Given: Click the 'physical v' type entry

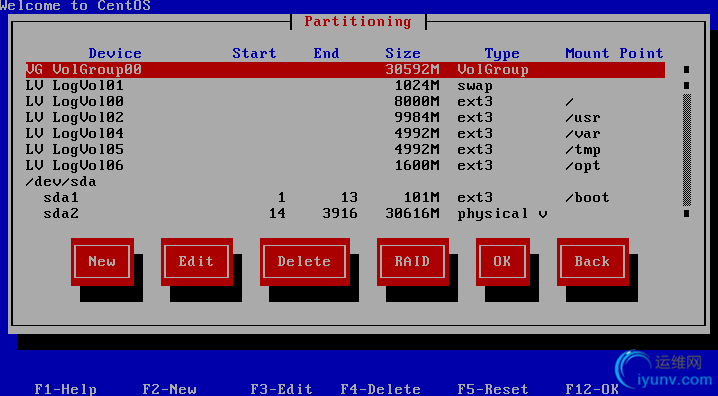Looking at the screenshot, I should click(x=502, y=214).
